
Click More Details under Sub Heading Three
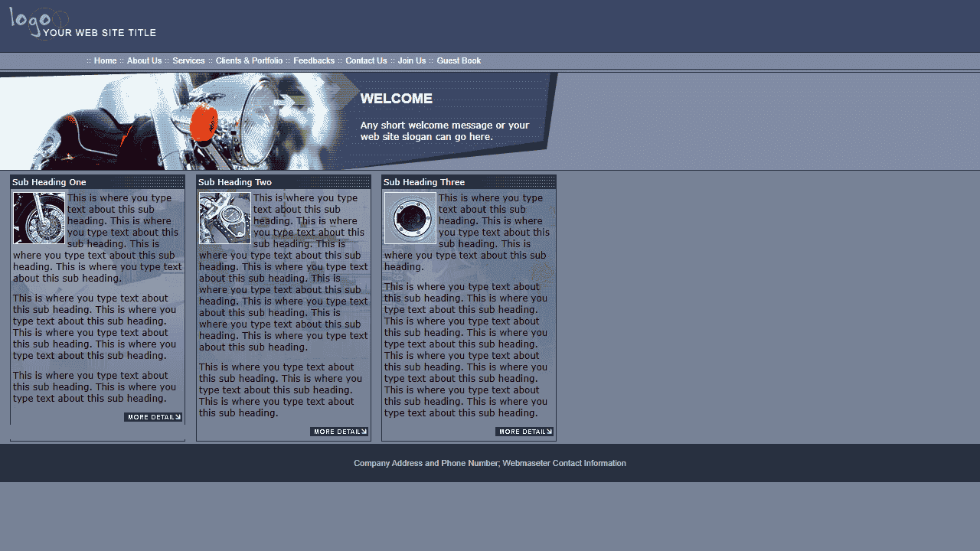524,432
